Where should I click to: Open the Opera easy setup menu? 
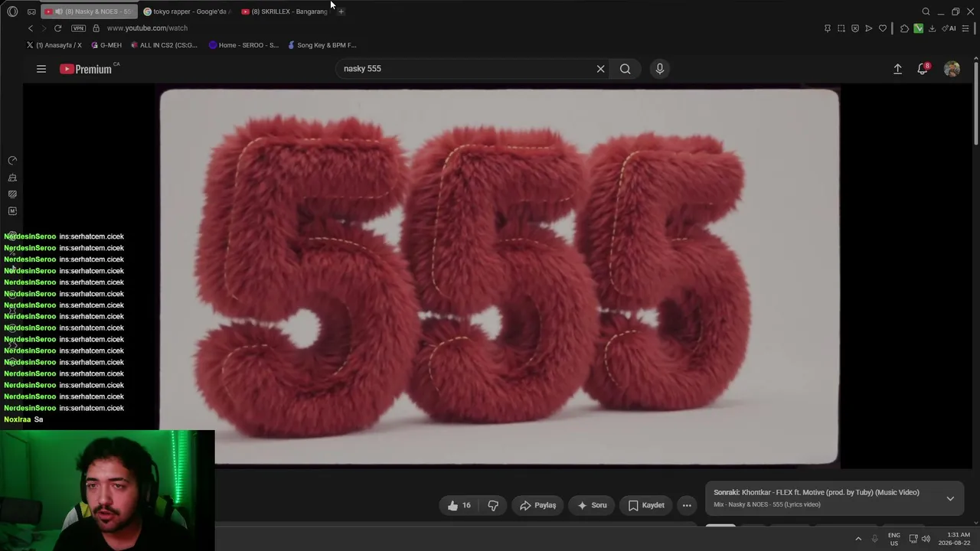pos(965,28)
